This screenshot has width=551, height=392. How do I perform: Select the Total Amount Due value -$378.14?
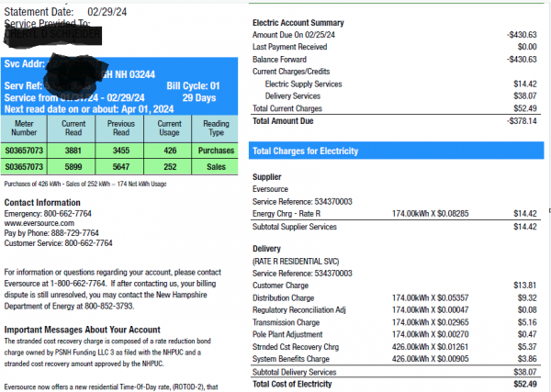coord(522,121)
